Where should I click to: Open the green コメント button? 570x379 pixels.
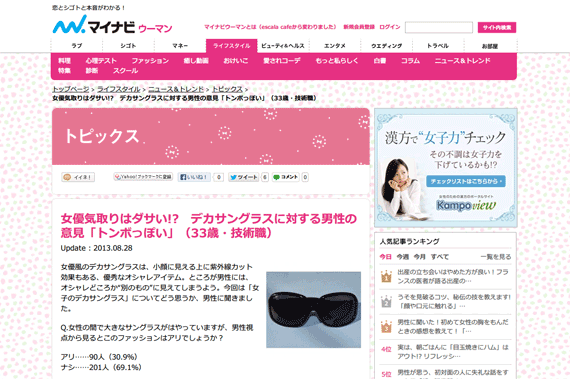286,177
